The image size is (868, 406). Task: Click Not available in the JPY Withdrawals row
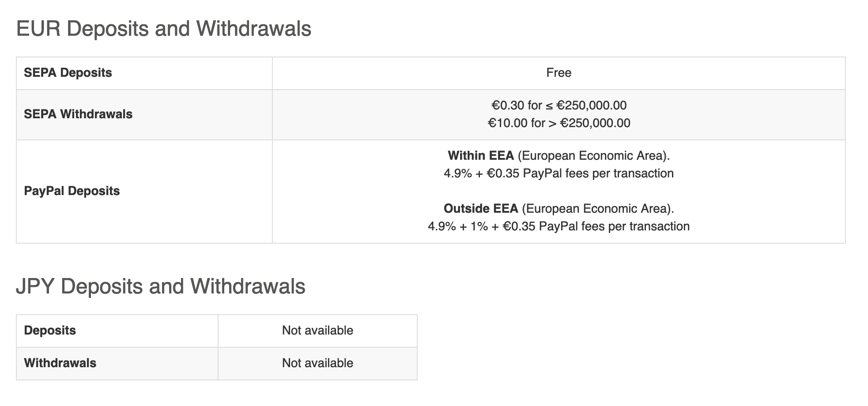[x=317, y=363]
